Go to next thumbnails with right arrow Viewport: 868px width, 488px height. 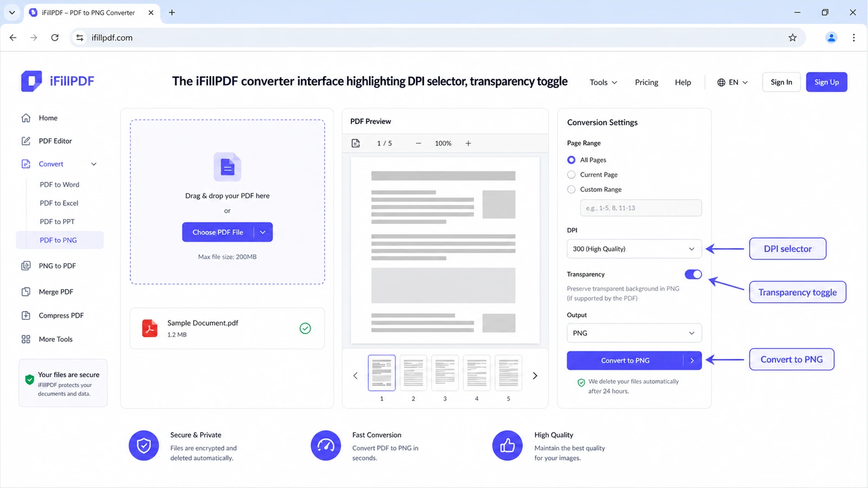535,376
